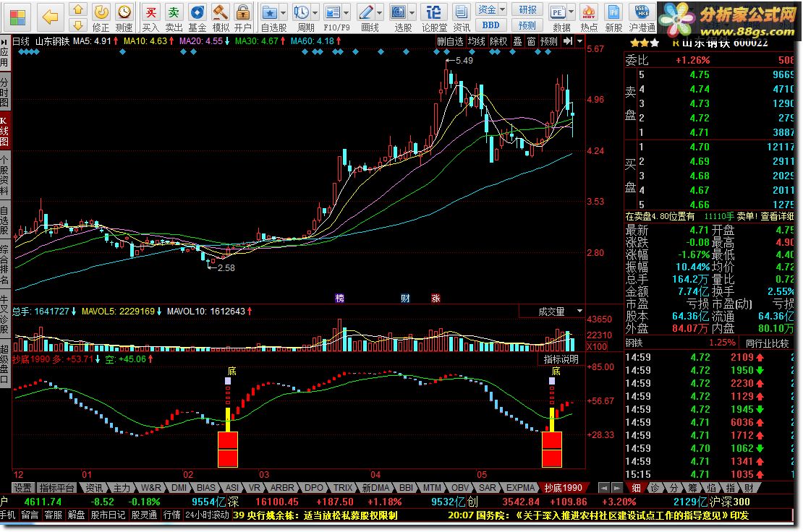This screenshot has width=803, height=532.
Task: Click the colorful home grid icon
Action: click(17, 17)
